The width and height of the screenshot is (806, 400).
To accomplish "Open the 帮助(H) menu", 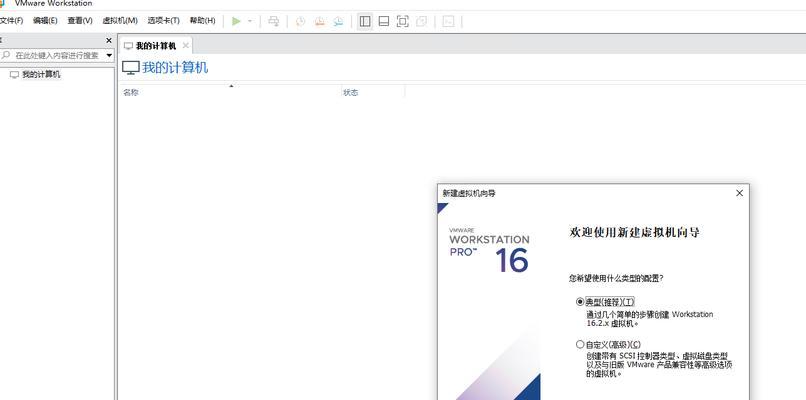I will click(203, 21).
